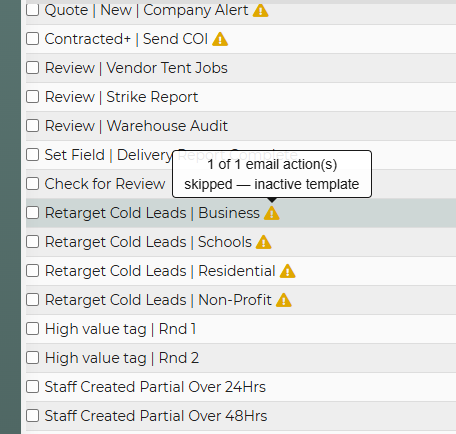Select Retarget Cold Leads Residential checkbox

33,271
